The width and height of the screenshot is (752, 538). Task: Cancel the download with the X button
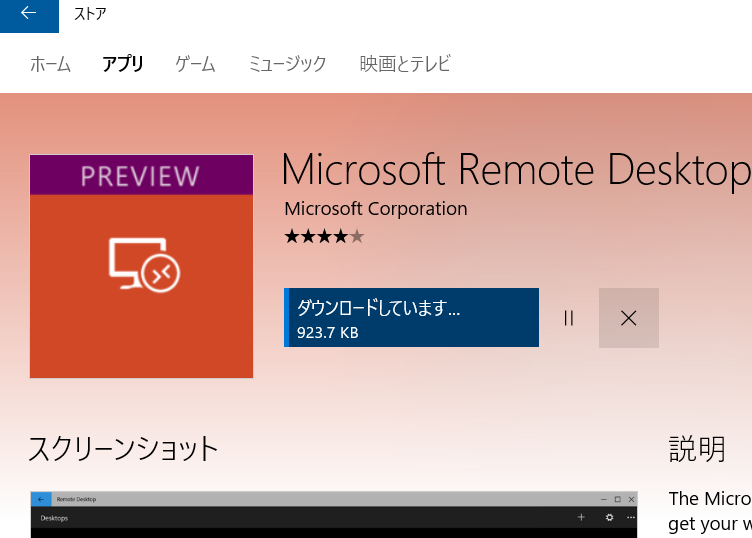coord(629,318)
